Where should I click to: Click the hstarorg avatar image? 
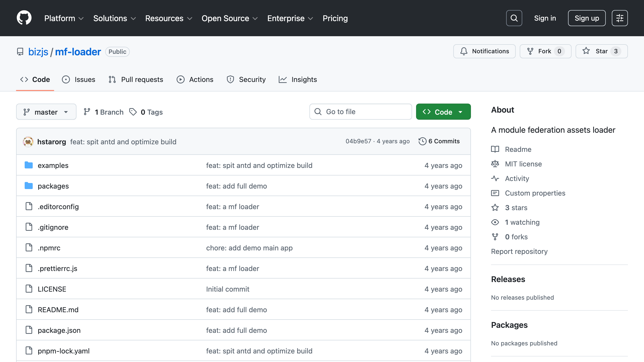click(x=28, y=142)
